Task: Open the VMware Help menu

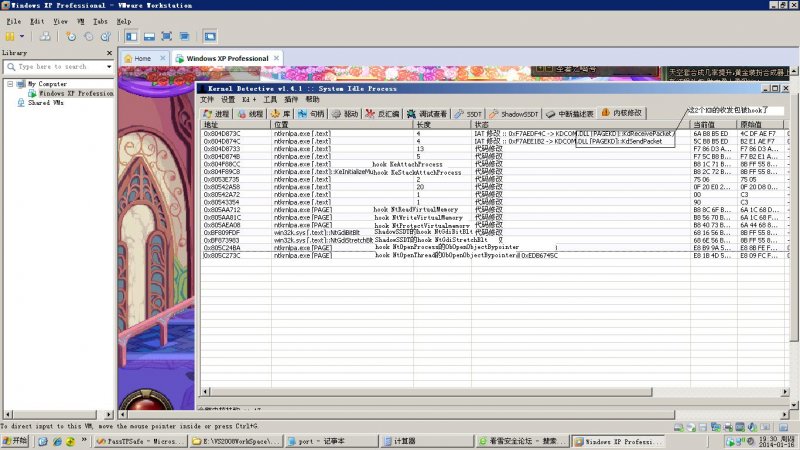Action: (x=123, y=21)
